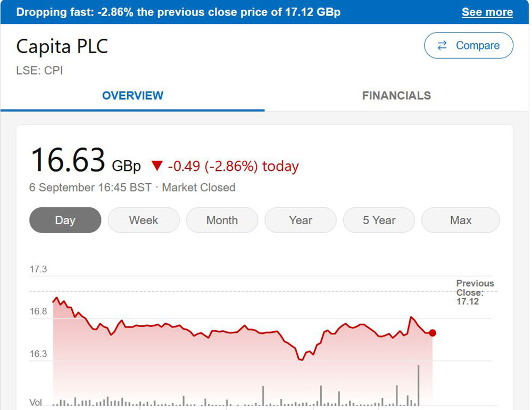
Task: Click the lowest dip on price line
Action: (302, 360)
